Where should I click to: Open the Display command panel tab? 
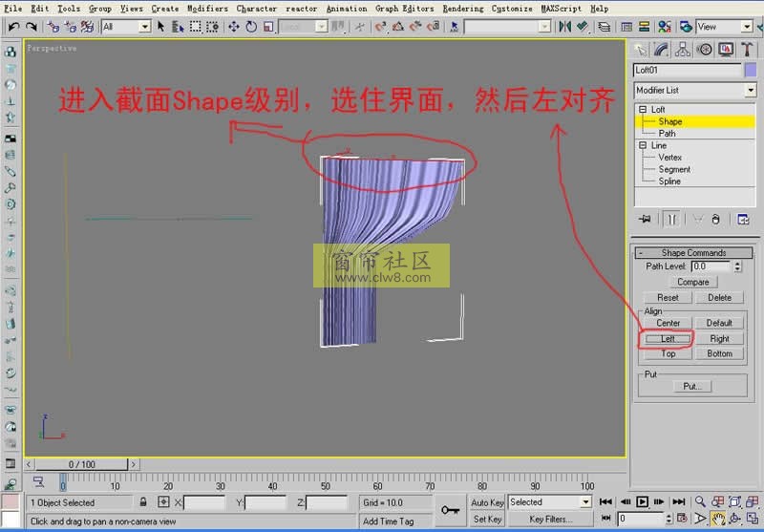(726, 50)
